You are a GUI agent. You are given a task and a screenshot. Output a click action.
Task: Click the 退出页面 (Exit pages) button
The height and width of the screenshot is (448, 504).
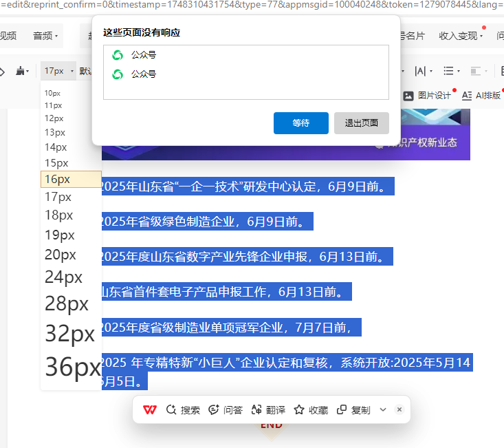[361, 123]
